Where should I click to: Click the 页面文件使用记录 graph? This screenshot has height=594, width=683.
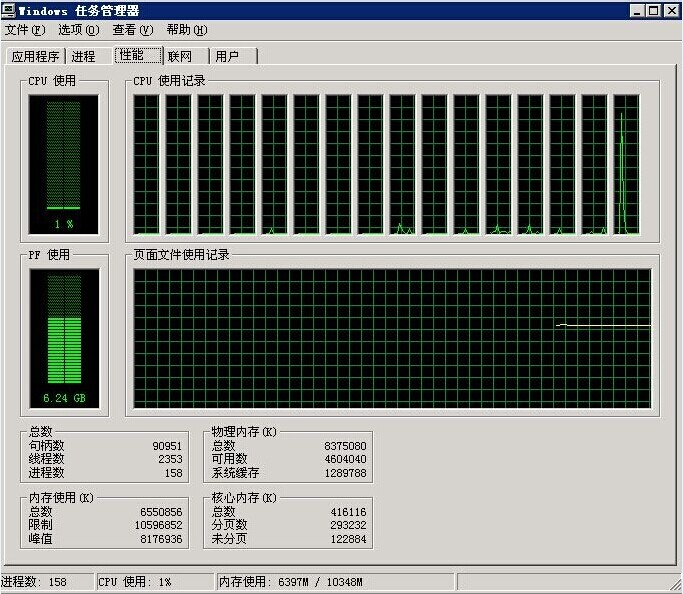tap(392, 340)
